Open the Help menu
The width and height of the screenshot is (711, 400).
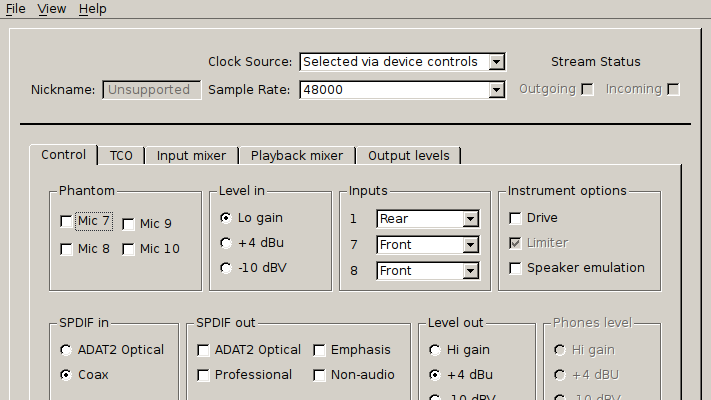(x=92, y=9)
